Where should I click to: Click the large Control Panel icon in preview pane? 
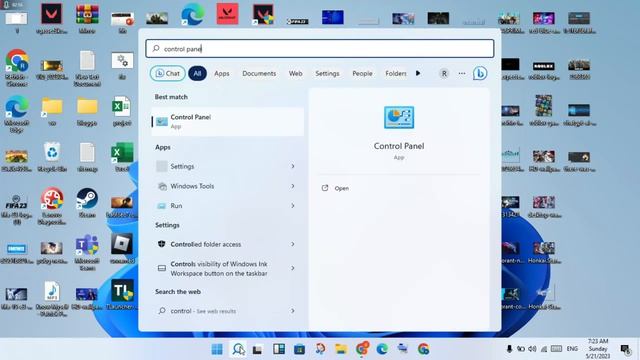[x=399, y=117]
